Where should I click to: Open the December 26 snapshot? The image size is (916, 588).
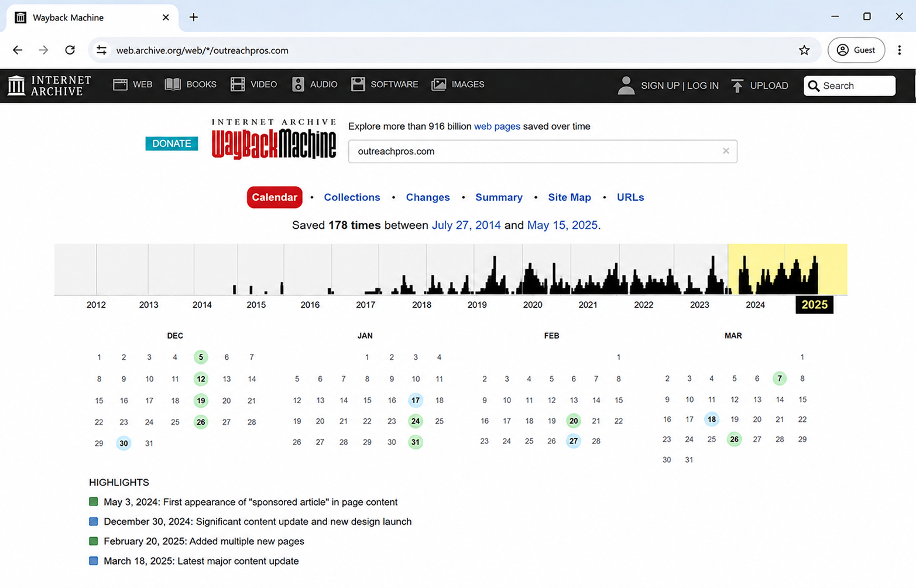(201, 422)
